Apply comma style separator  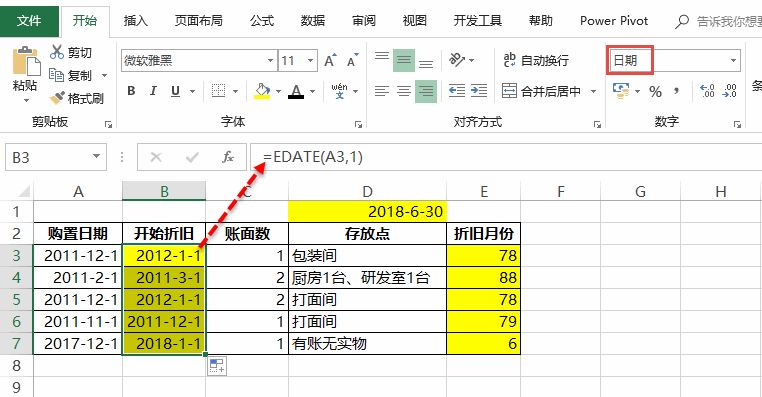pos(676,91)
